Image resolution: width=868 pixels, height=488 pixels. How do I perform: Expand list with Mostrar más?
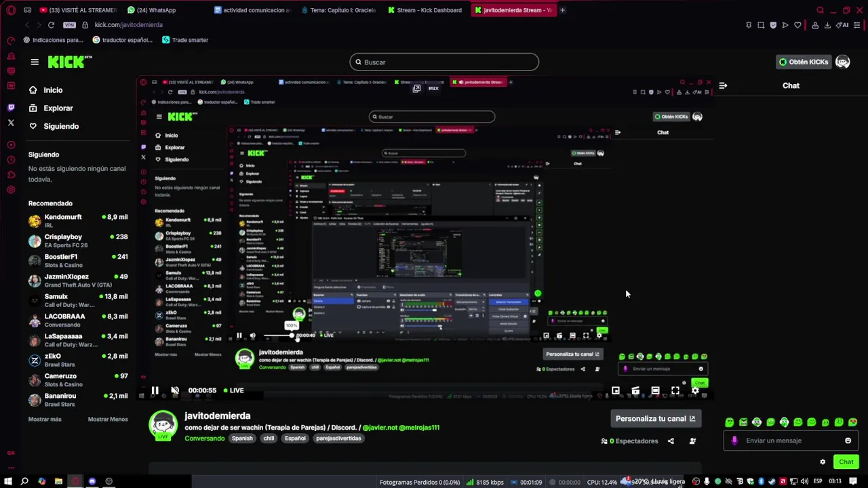[45, 420]
